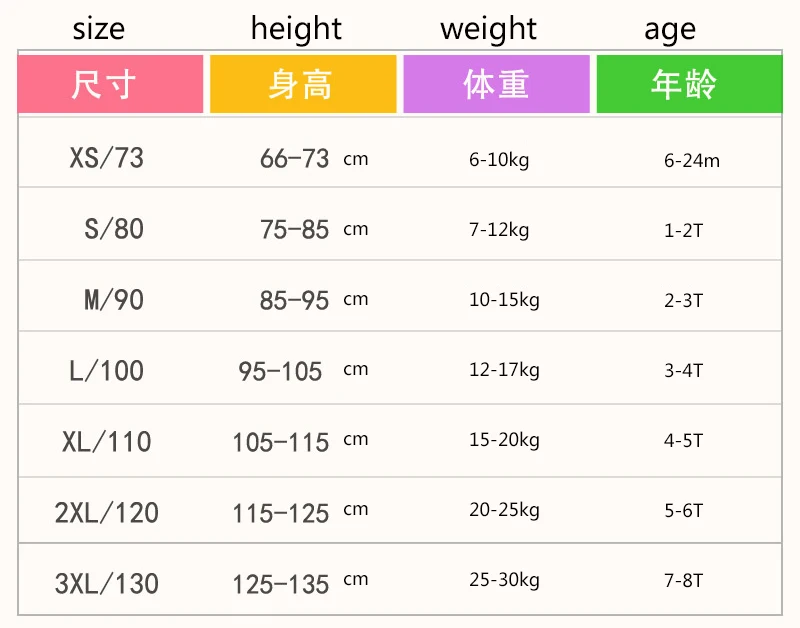Click the 66-73 cm height value
Screen dimensions: 800x628
[314, 159]
